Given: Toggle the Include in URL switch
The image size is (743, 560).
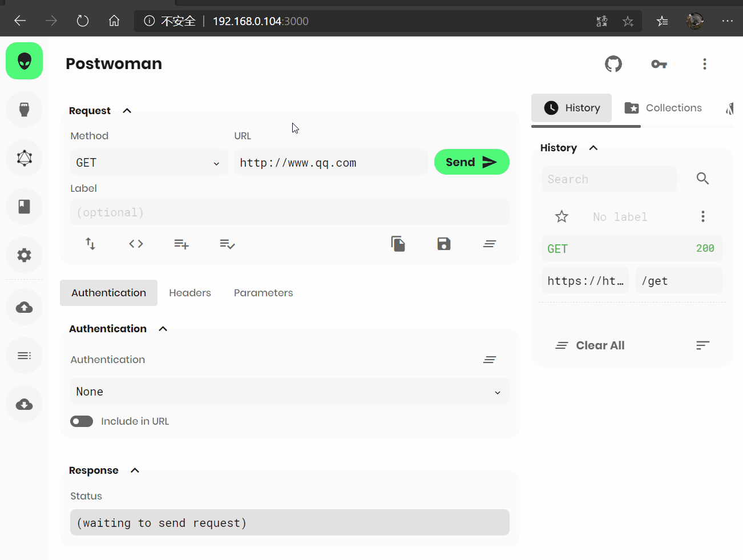Looking at the screenshot, I should coord(82,421).
